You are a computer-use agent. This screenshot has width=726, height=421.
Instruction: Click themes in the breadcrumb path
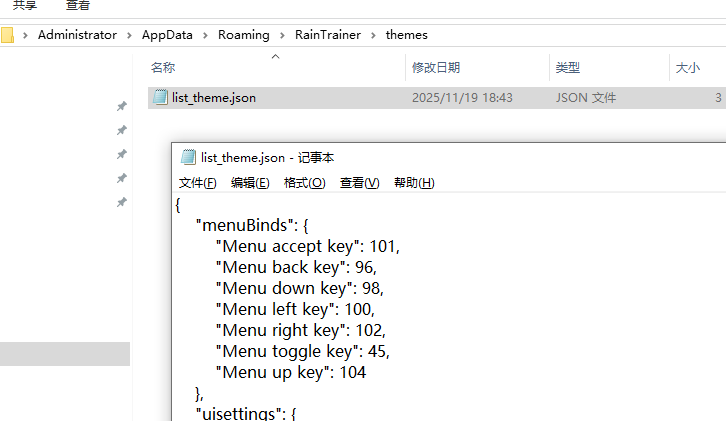tap(407, 35)
